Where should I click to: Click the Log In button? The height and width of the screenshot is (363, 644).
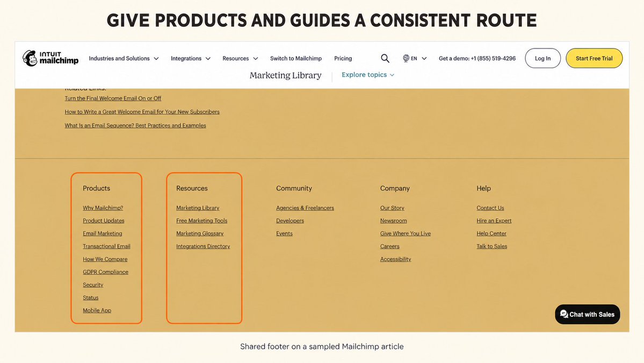point(542,59)
